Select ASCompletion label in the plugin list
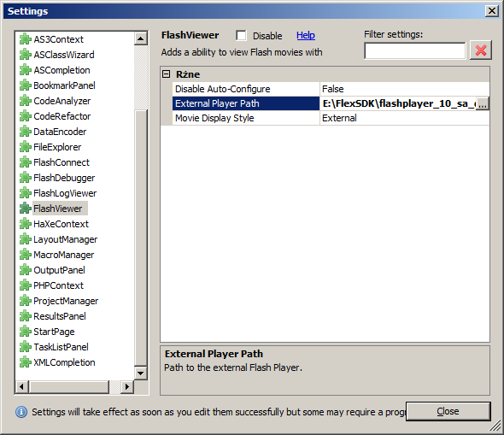The image size is (504, 435). click(62, 70)
